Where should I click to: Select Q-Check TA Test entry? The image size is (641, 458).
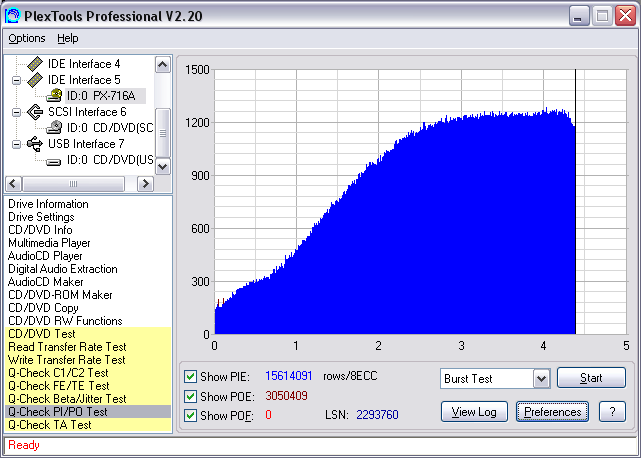tap(88, 425)
